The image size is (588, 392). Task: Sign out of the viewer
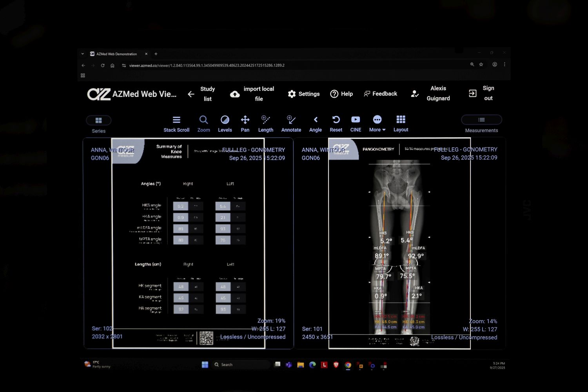[481, 93]
